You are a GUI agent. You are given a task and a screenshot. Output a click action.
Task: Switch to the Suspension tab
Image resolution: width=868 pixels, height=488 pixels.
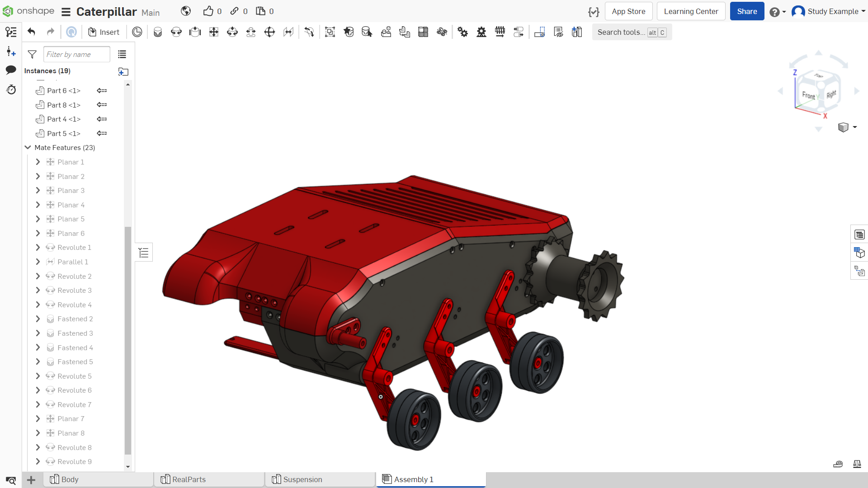click(320, 479)
